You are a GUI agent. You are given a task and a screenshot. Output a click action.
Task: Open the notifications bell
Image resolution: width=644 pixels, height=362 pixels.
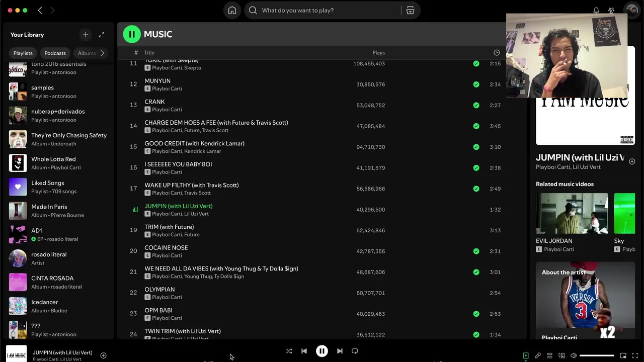tap(596, 11)
